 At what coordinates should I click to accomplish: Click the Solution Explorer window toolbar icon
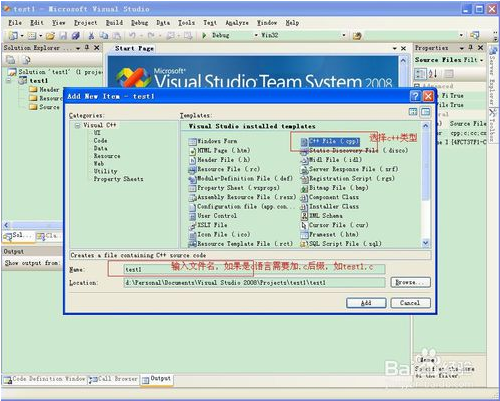pyautogui.click(x=475, y=35)
